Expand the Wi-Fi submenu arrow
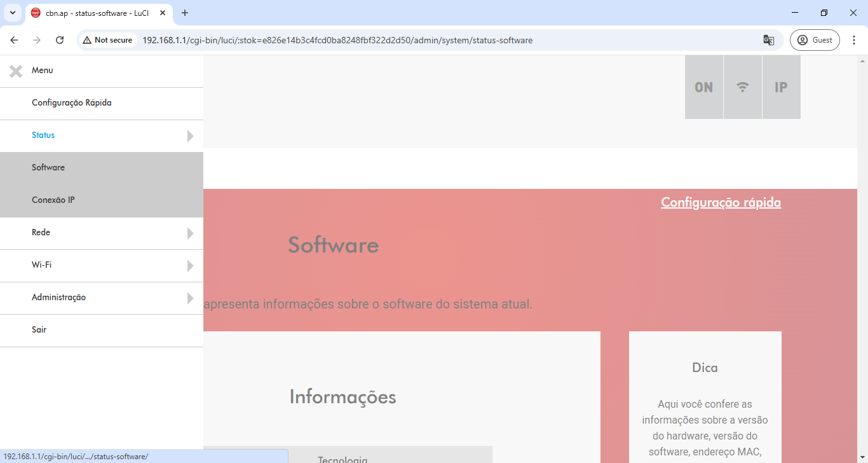The image size is (868, 463). pos(190,266)
